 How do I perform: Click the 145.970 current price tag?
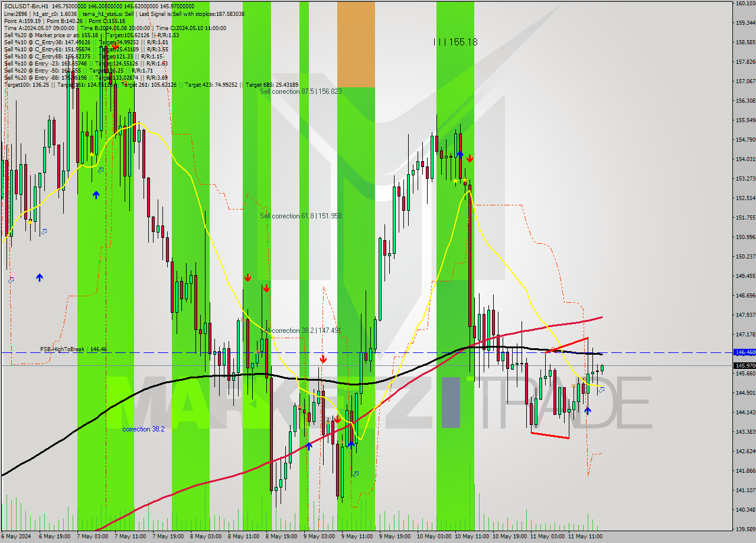point(744,365)
